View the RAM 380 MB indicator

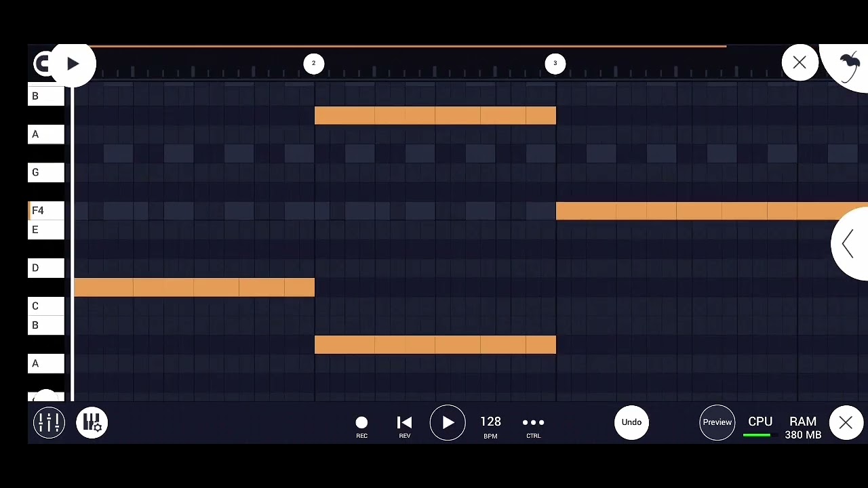click(x=803, y=428)
